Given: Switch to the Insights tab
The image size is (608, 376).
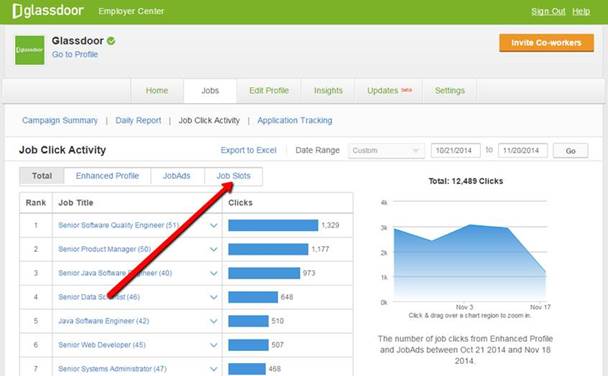Looking at the screenshot, I should click(328, 91).
